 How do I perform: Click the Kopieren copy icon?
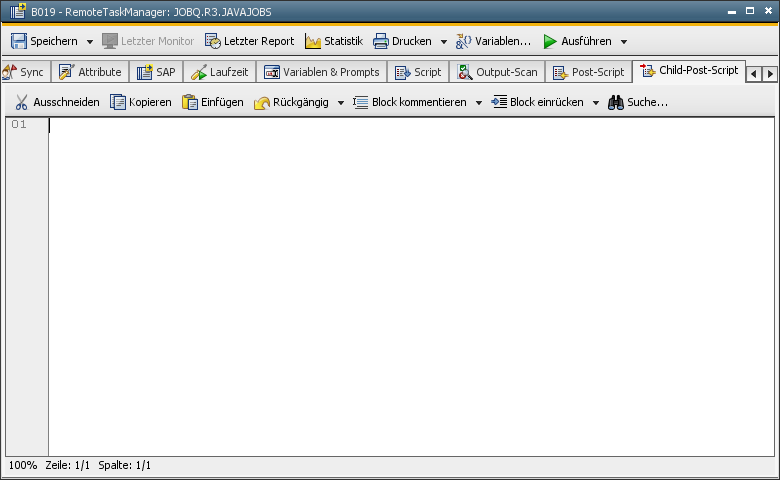click(117, 102)
